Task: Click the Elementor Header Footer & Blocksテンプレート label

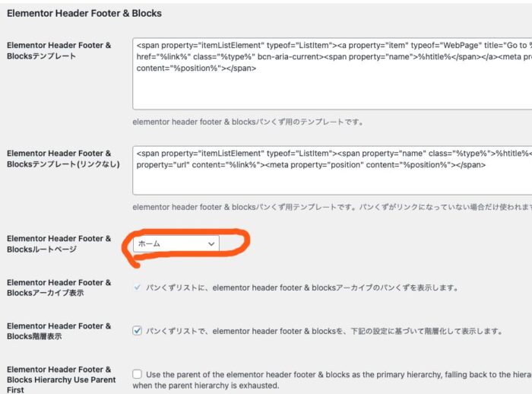Action: (59, 51)
